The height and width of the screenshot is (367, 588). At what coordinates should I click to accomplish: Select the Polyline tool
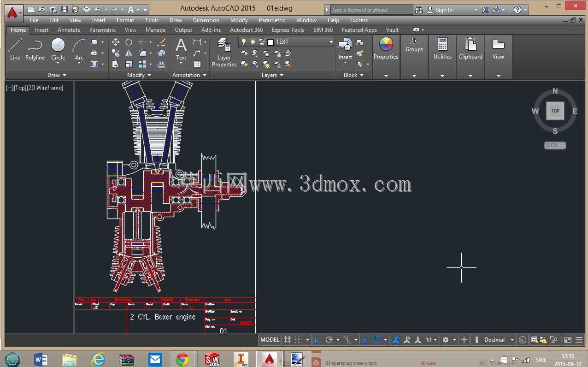coord(35,49)
